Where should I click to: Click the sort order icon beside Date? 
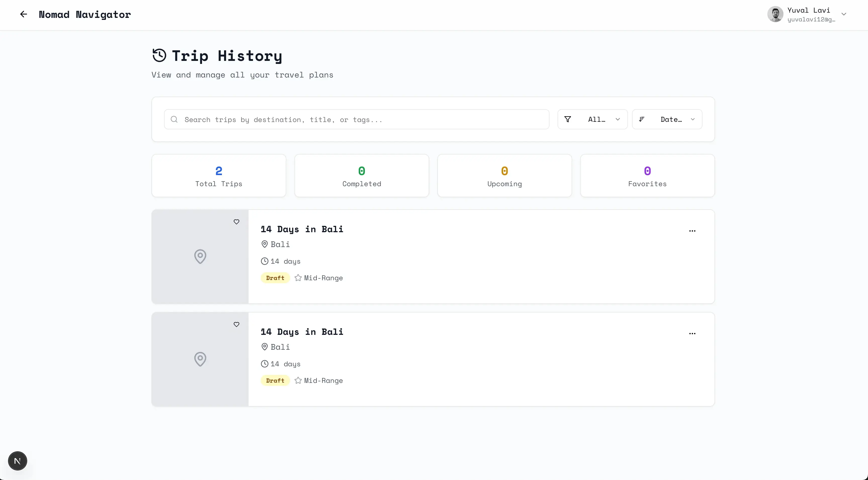(642, 119)
